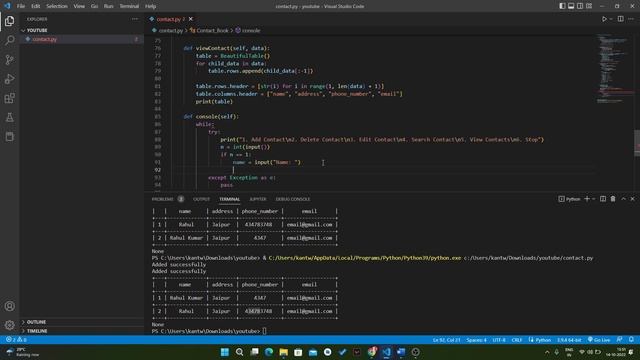Open the terminal launch profile dropdown
The height and width of the screenshot is (360, 640).
[x=593, y=199]
